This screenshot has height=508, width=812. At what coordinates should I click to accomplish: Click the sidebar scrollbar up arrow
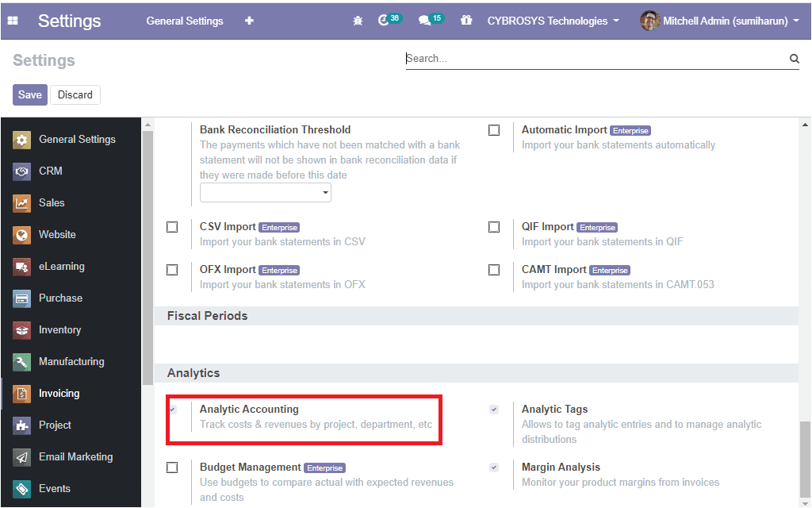click(x=147, y=125)
